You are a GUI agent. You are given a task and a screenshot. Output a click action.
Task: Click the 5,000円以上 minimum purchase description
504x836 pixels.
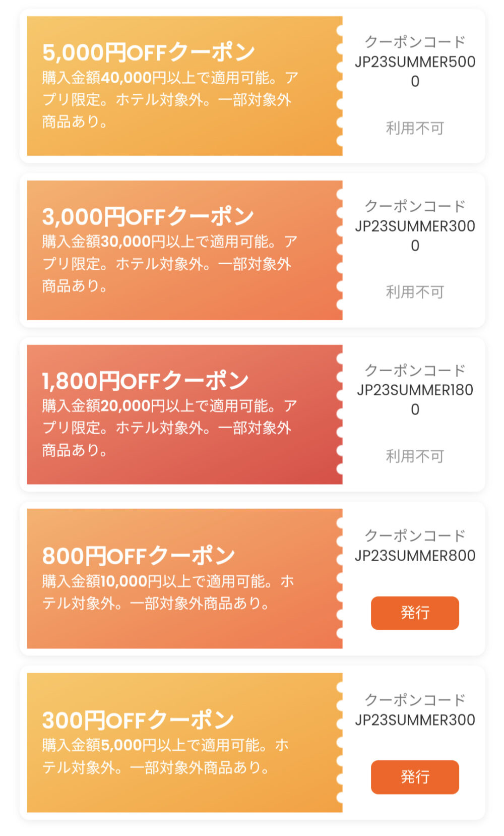pos(165,756)
